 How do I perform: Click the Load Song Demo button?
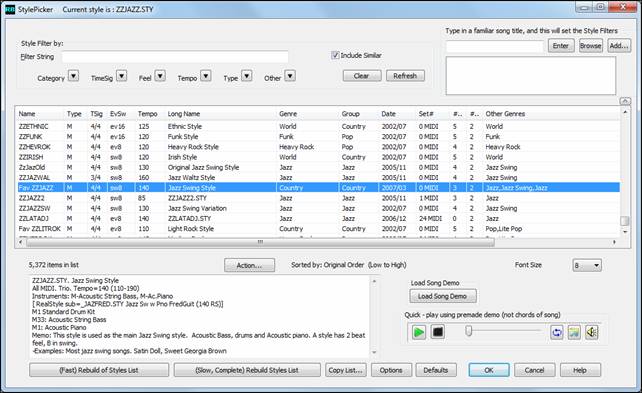443,296
